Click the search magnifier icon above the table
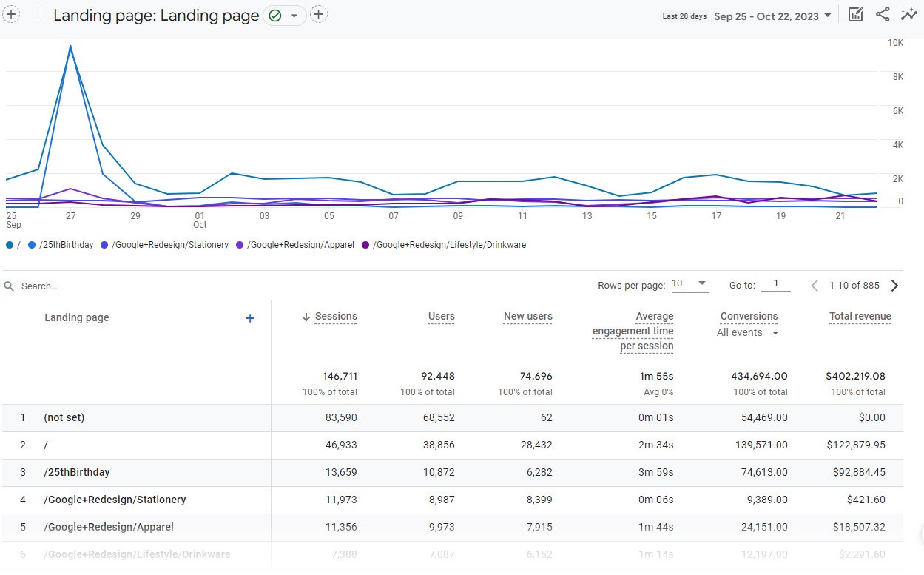 click(x=8, y=286)
